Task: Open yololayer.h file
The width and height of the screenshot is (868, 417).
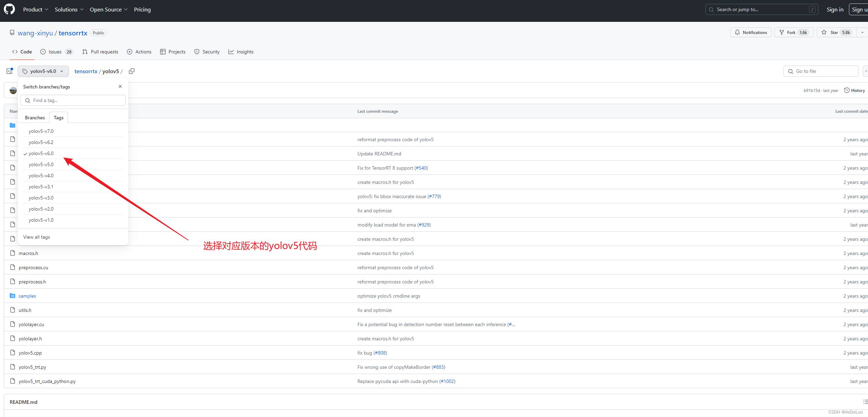Action: [30, 339]
